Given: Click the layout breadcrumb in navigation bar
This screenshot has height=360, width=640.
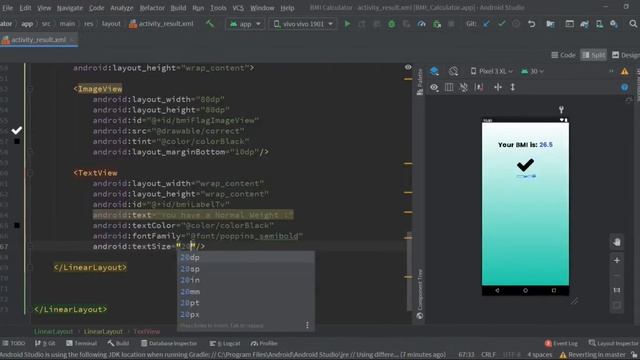Looking at the screenshot, I should point(111,24).
